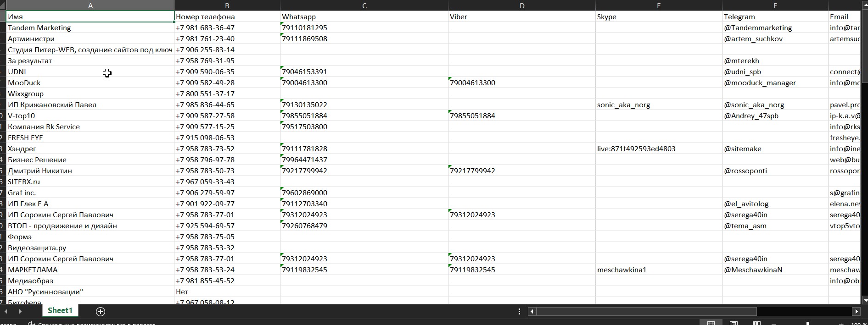Select the 'Артминистри' cell
The image size is (868, 325).
pyautogui.click(x=90, y=39)
